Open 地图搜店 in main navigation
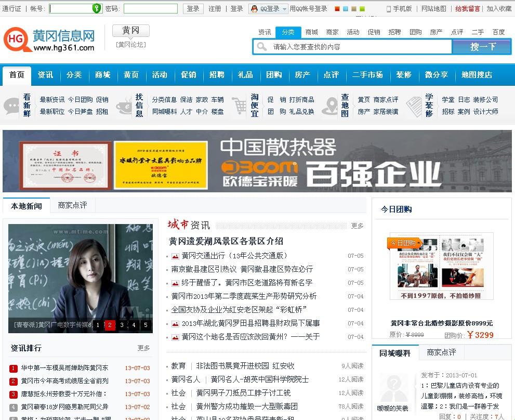The width and height of the screenshot is (515, 420). point(477,75)
